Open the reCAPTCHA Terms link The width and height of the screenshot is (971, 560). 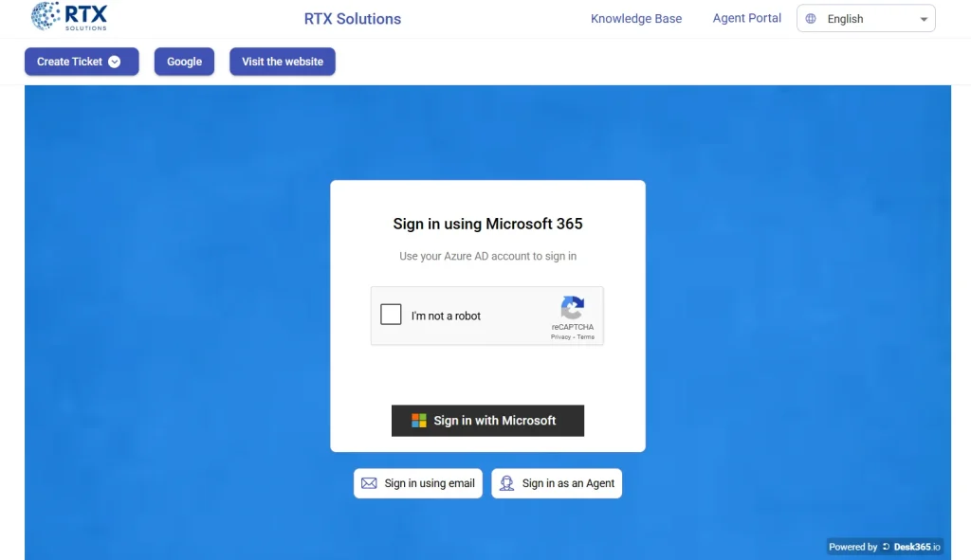tap(585, 336)
